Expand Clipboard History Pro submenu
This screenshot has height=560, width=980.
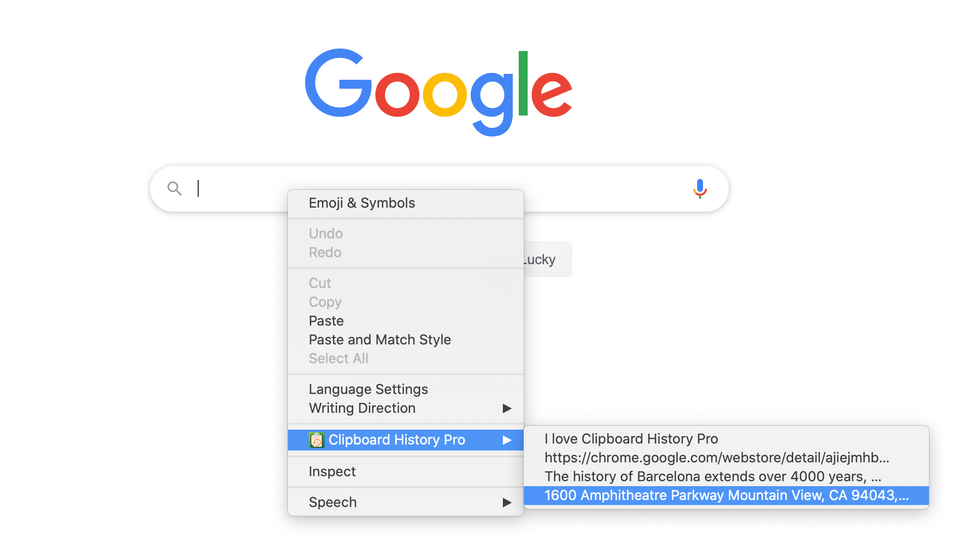[x=405, y=439]
